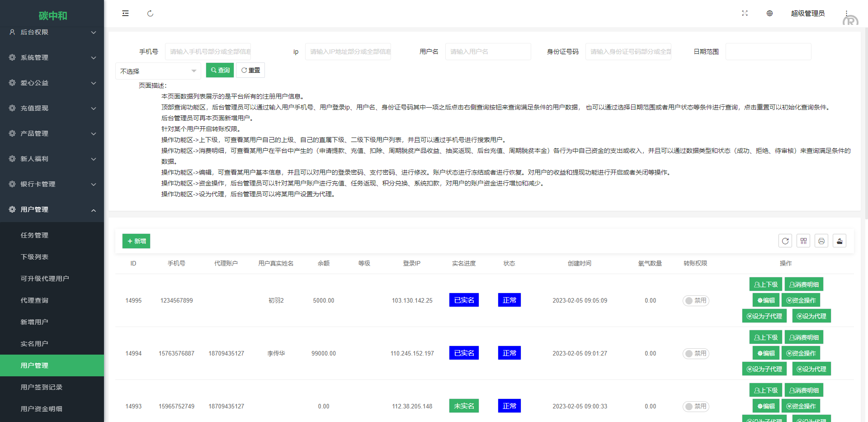Click the 新增 add user button
Screen dimensions: 868x422
click(x=136, y=241)
